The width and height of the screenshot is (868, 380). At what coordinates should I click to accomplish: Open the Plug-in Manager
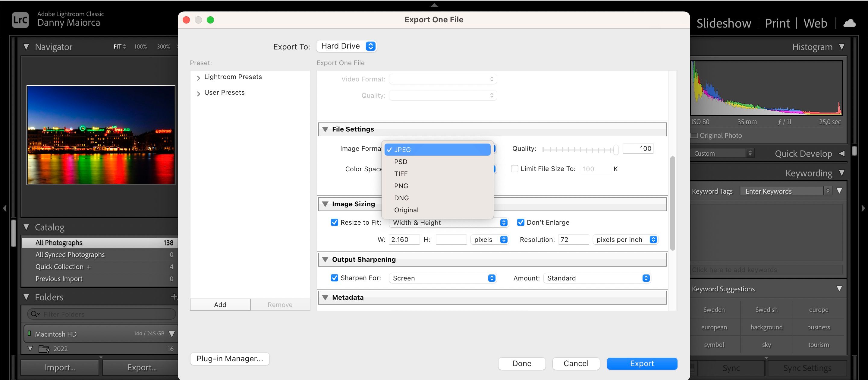click(x=229, y=358)
